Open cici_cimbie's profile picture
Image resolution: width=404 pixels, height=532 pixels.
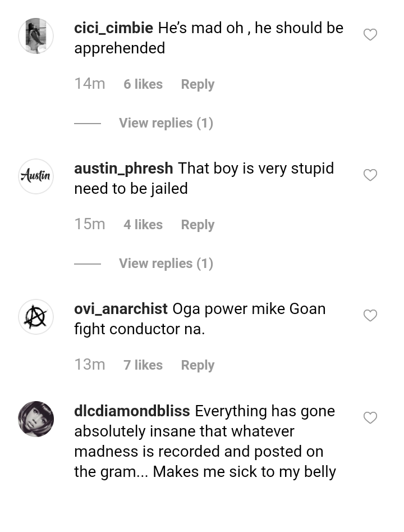click(36, 36)
